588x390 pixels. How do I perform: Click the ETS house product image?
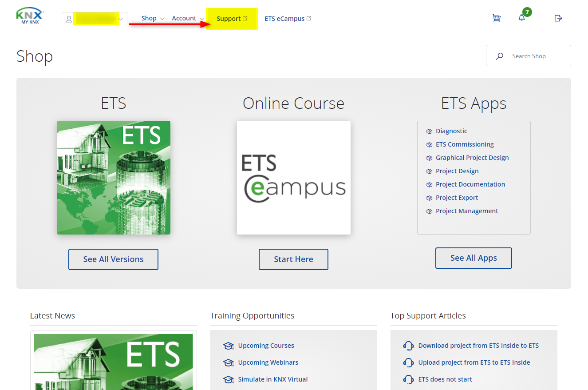[114, 178]
